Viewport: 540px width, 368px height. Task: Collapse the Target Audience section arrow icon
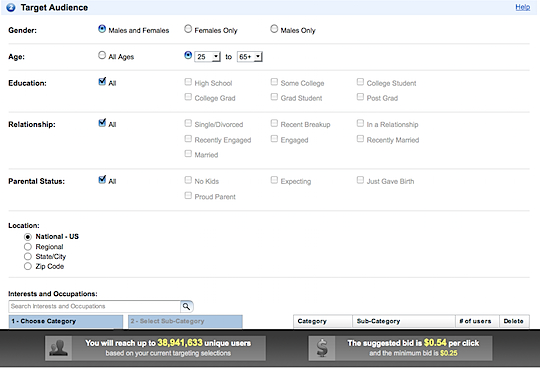pyautogui.click(x=11, y=7)
